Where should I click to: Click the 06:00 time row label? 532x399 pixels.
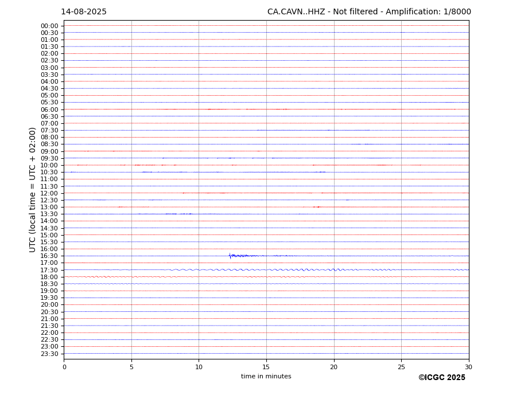(x=49, y=109)
